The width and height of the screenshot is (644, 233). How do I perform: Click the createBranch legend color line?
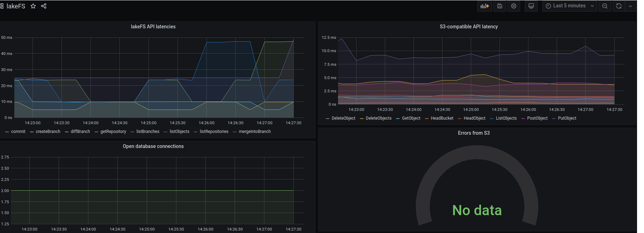pos(32,132)
